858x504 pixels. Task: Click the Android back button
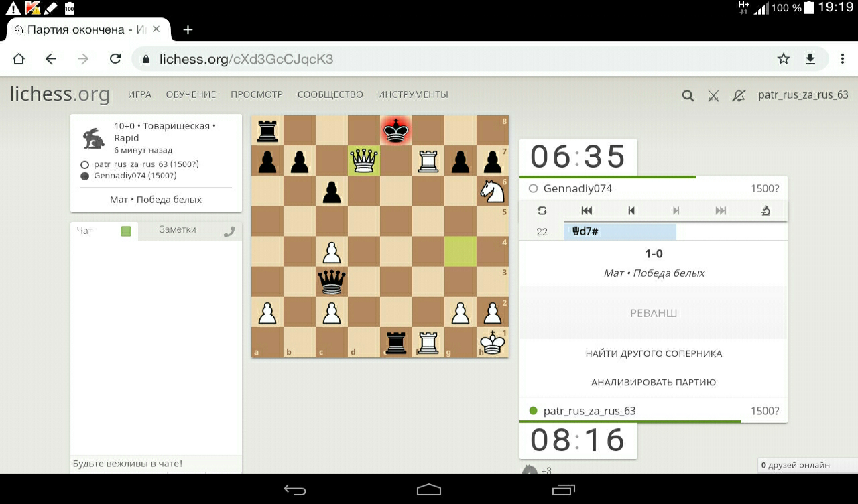click(x=295, y=489)
